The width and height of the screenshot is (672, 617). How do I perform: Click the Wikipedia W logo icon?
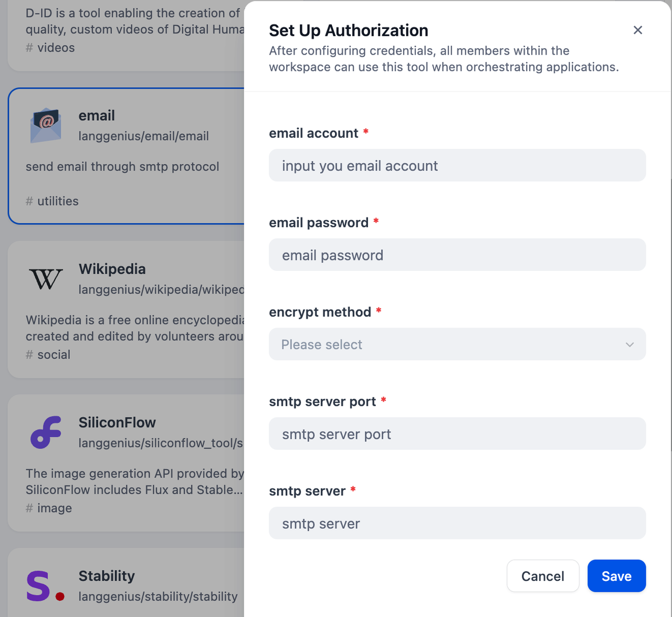tap(46, 279)
